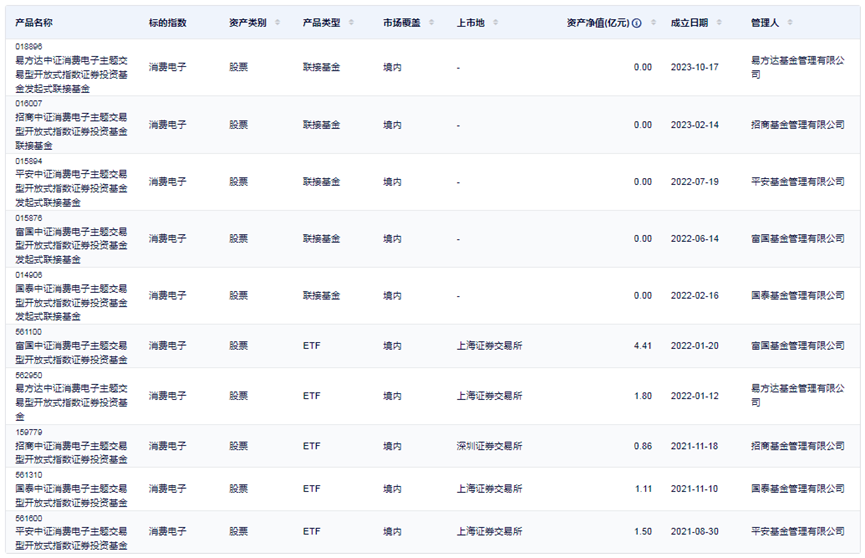Click the 标的指数 column header
The height and width of the screenshot is (558, 865).
(168, 23)
